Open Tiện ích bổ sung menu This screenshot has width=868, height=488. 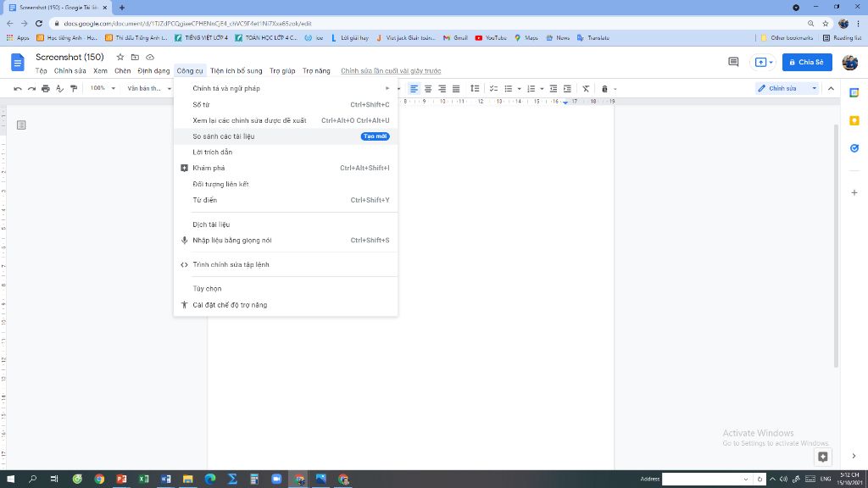(236, 71)
